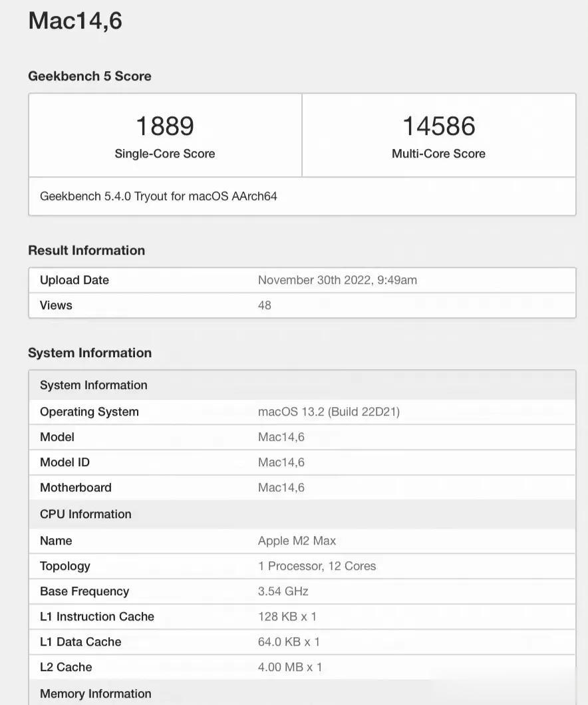The image size is (588, 705).
Task: Click the Upload Date row label
Action: 74,280
